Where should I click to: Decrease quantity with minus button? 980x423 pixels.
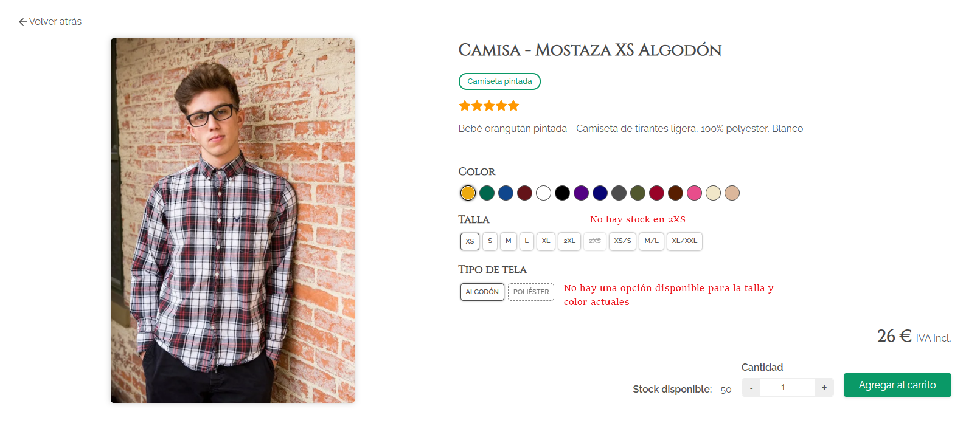pos(751,388)
